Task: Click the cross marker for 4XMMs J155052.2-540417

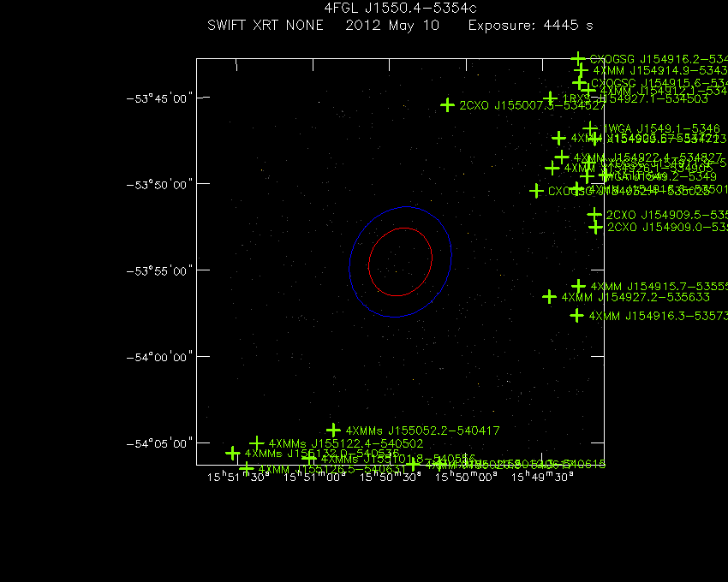Action: [x=333, y=430]
